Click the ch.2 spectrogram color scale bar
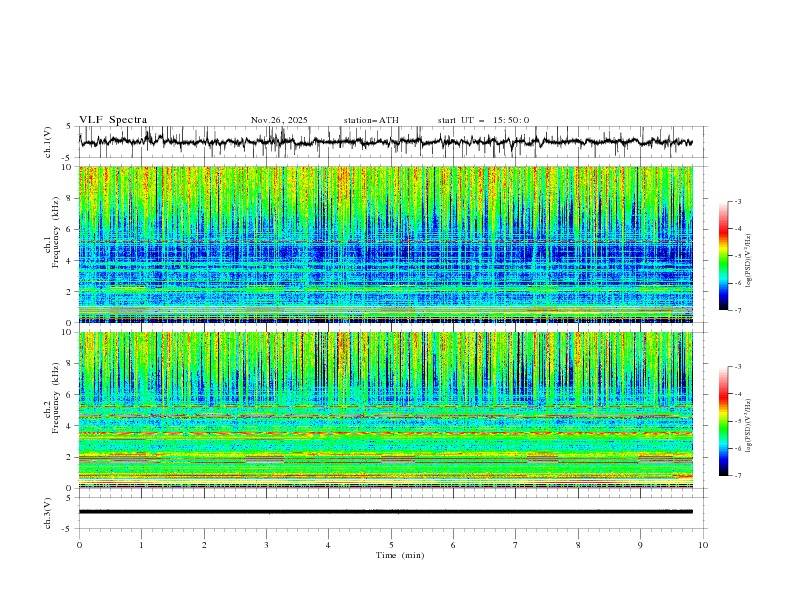Viewport: 792px width, 612px height. pos(723,421)
